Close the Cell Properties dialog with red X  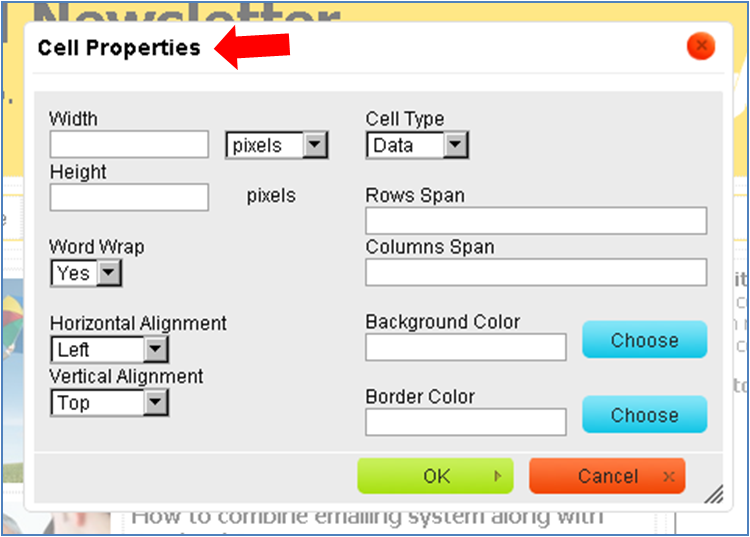[701, 46]
